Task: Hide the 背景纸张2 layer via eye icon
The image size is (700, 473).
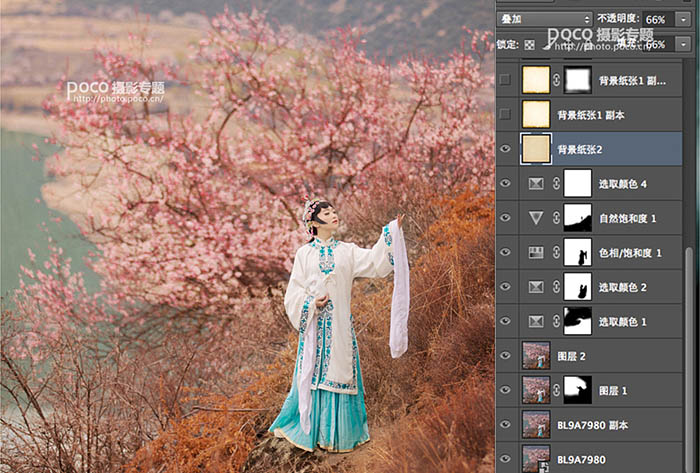Action: pos(505,149)
